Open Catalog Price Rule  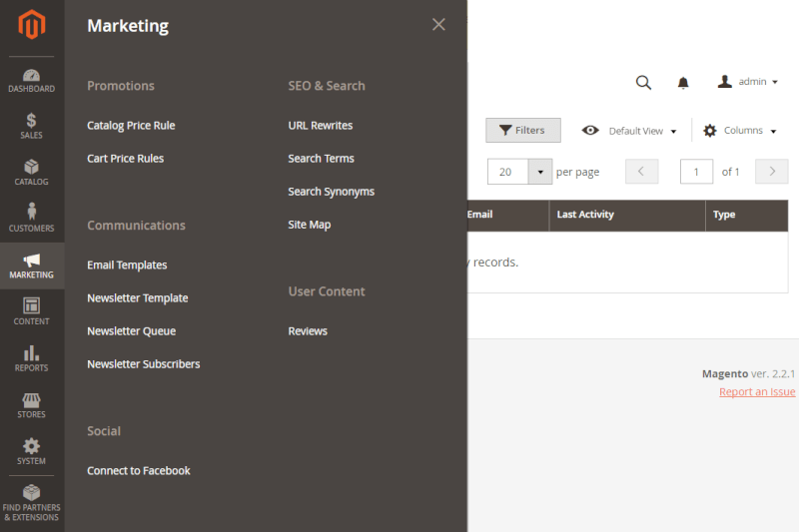(x=131, y=126)
